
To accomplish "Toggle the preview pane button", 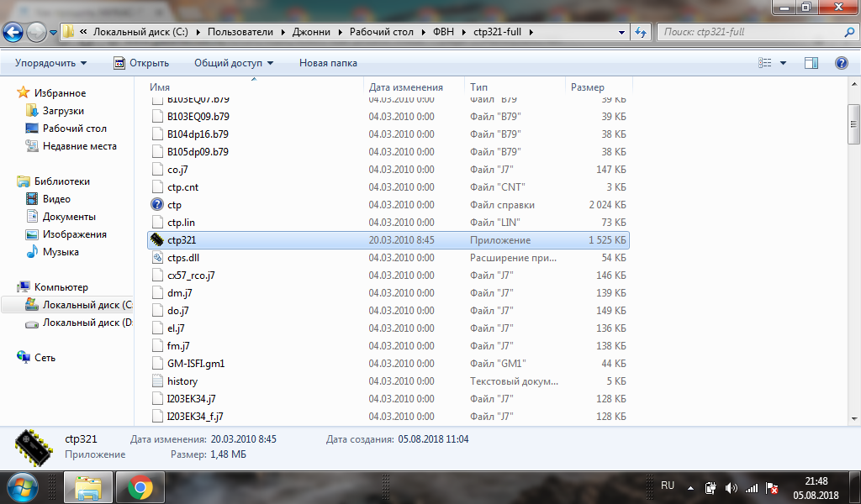I will click(x=811, y=63).
